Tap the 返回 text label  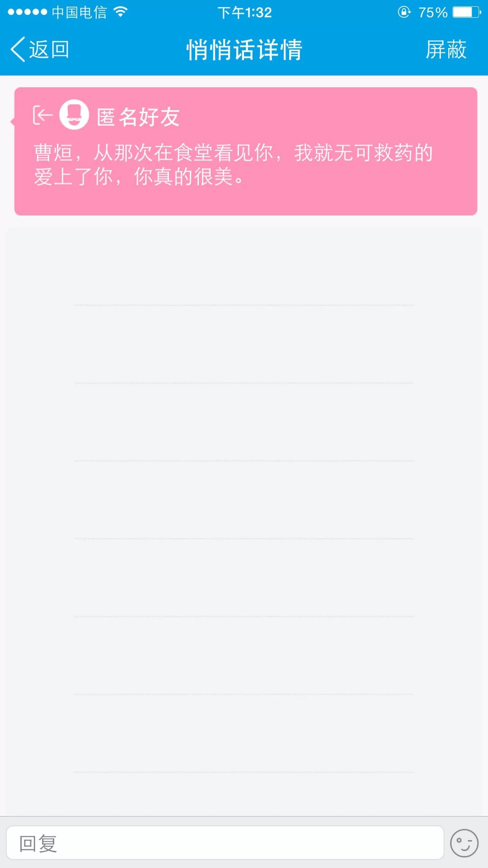(x=49, y=49)
